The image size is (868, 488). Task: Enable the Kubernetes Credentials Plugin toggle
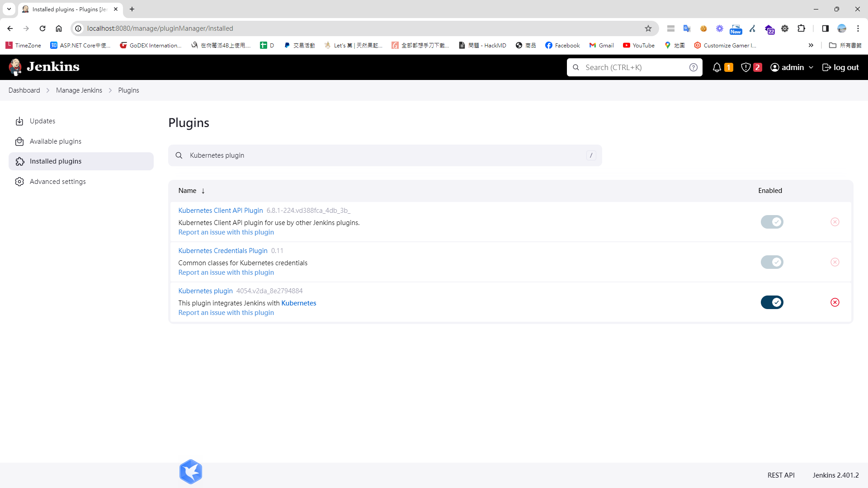point(771,262)
